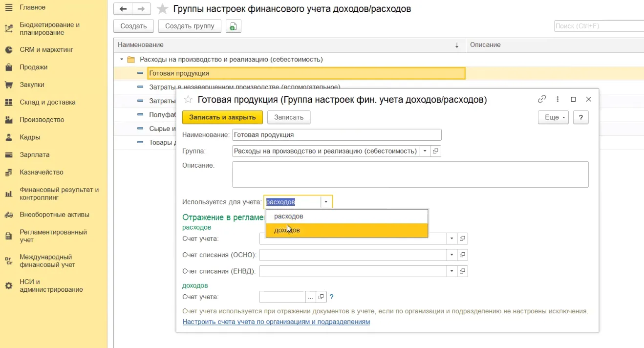Expand the Счет списания (ОСНО) dropdown

(451, 255)
